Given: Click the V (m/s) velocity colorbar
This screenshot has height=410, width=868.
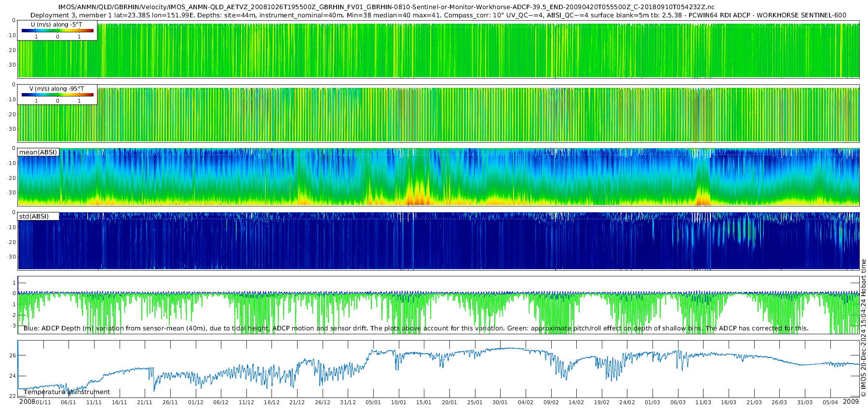Looking at the screenshot, I should point(57,95).
